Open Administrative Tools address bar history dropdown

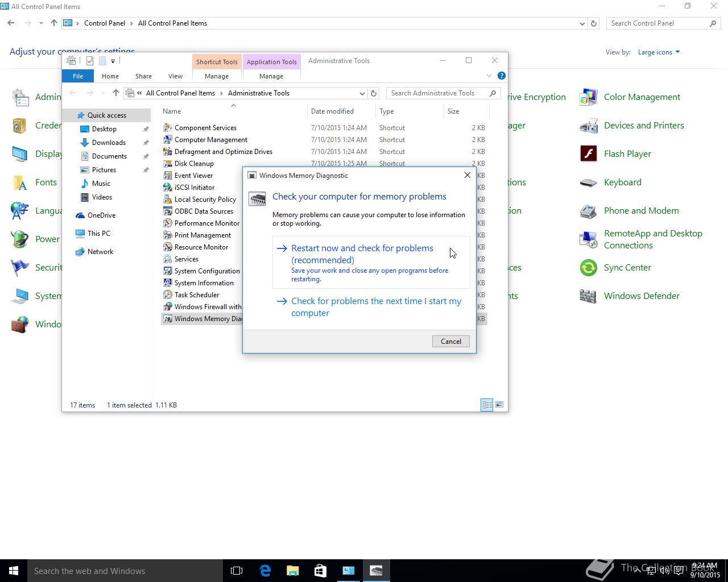click(x=362, y=93)
